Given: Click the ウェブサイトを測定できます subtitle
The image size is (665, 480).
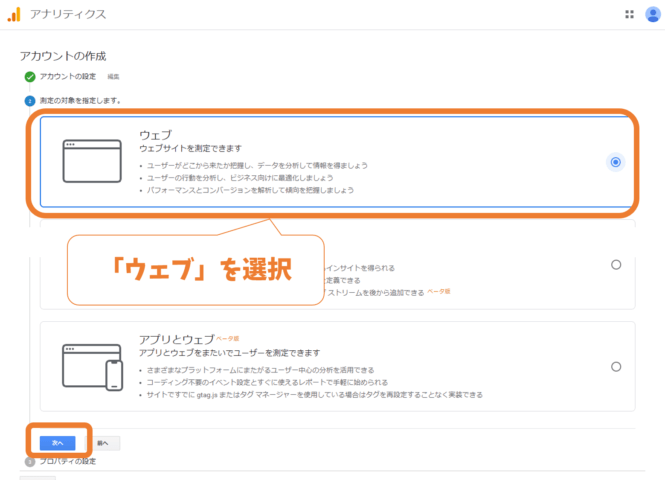Looking at the screenshot, I should click(190, 148).
